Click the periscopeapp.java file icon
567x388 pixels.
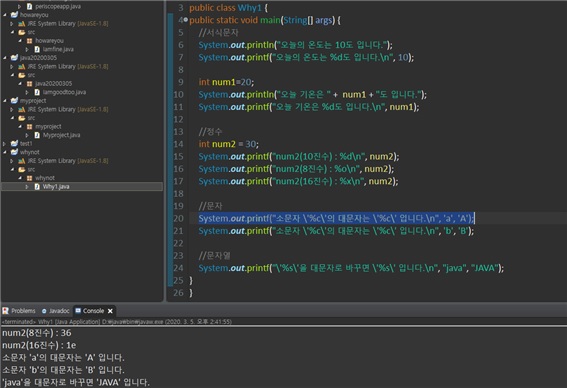30,7
